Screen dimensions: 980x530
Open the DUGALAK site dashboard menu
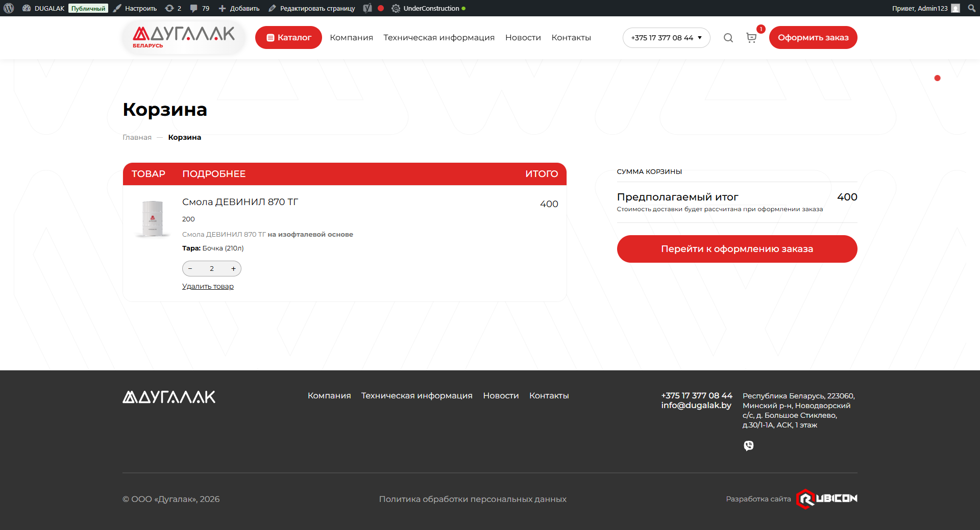click(43, 8)
